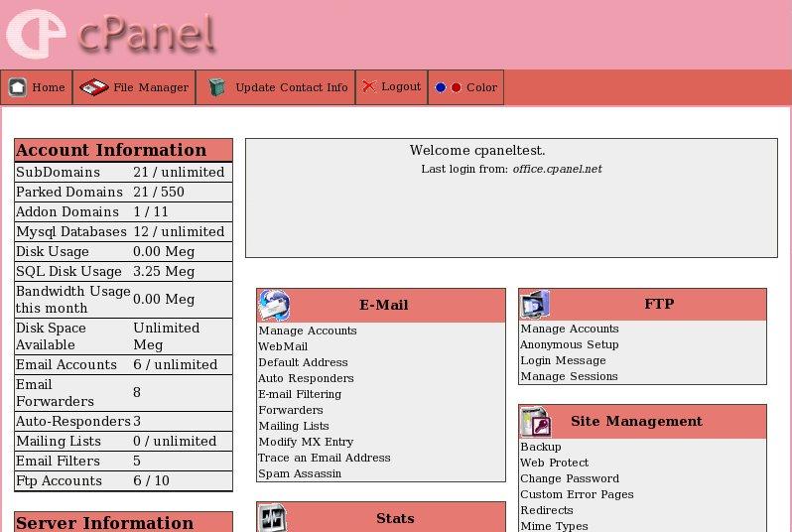This screenshot has height=532, width=792.
Task: Select the blue color dot
Action: [441, 87]
